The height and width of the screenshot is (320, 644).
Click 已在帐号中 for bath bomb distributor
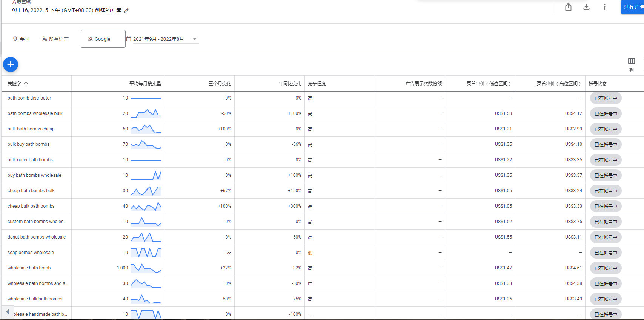coord(606,98)
